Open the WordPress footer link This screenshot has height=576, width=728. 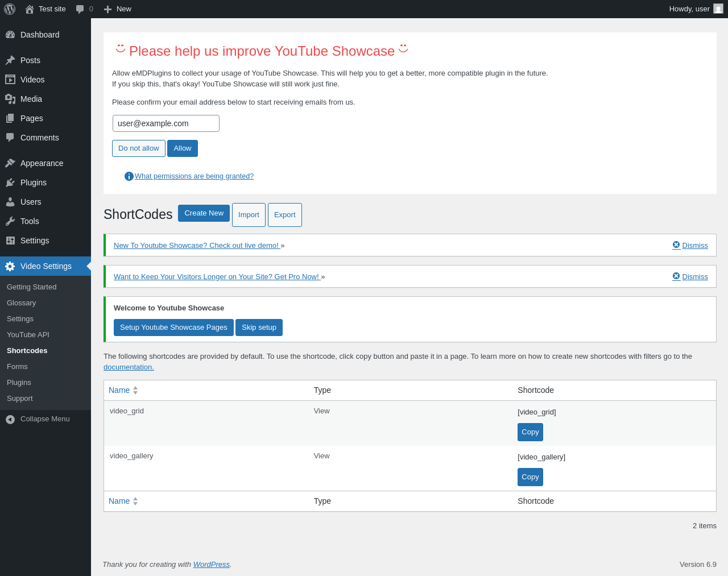pyautogui.click(x=212, y=565)
